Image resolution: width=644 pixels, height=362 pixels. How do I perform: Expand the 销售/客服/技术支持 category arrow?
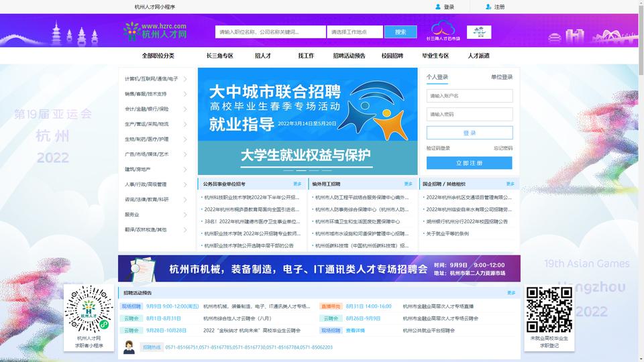coord(185,94)
